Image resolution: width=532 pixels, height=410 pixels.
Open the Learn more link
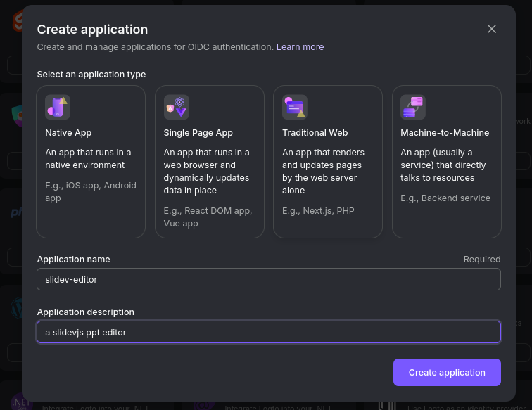pos(300,47)
